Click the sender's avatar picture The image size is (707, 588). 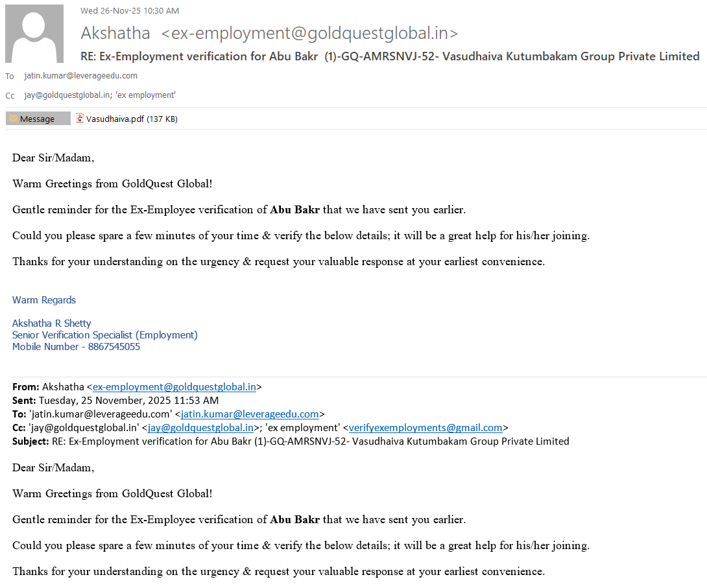(x=34, y=34)
